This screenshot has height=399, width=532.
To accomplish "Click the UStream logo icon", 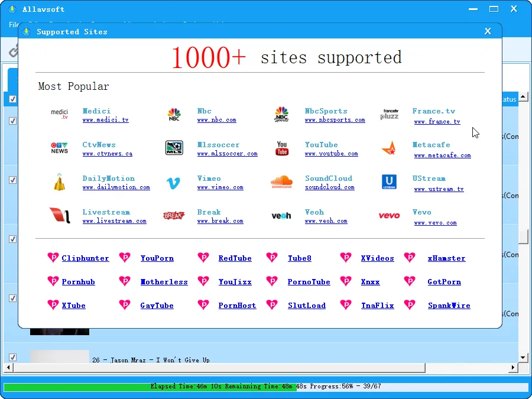I will [x=389, y=182].
